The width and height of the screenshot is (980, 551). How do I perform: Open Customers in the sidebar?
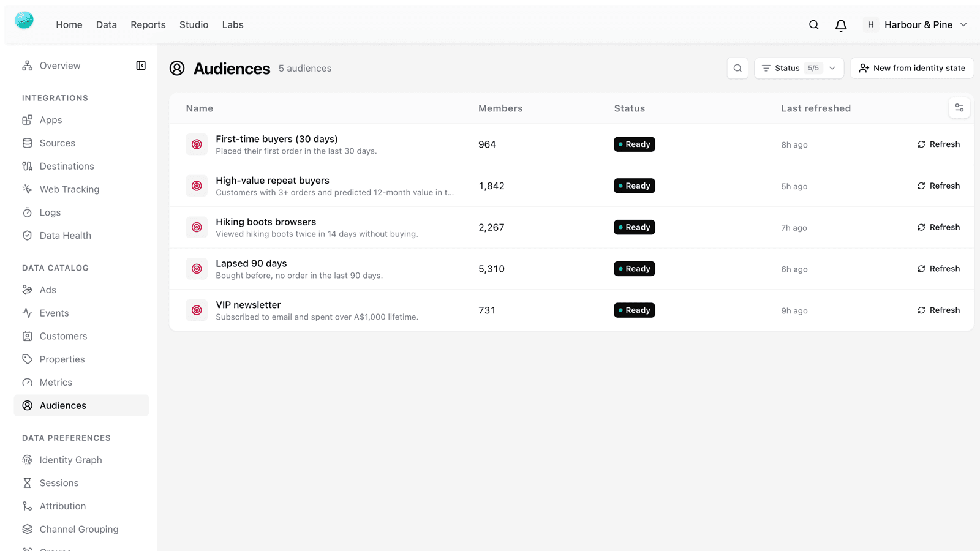[81, 336]
